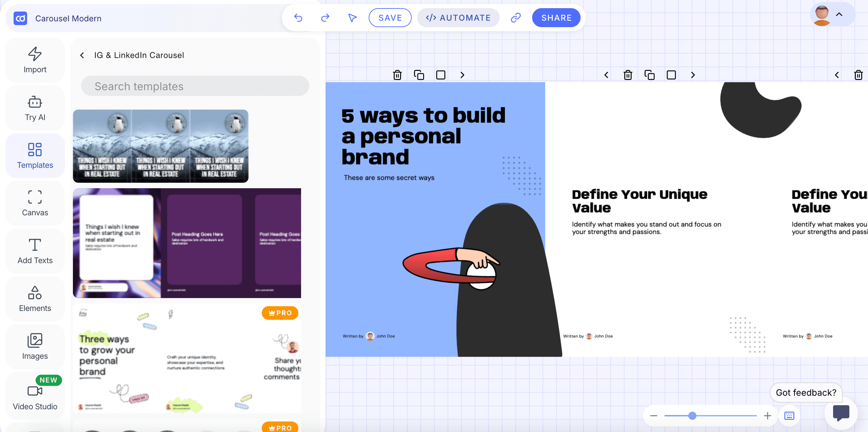868x432 pixels.
Task: Click the redo arrow icon
Action: click(325, 18)
